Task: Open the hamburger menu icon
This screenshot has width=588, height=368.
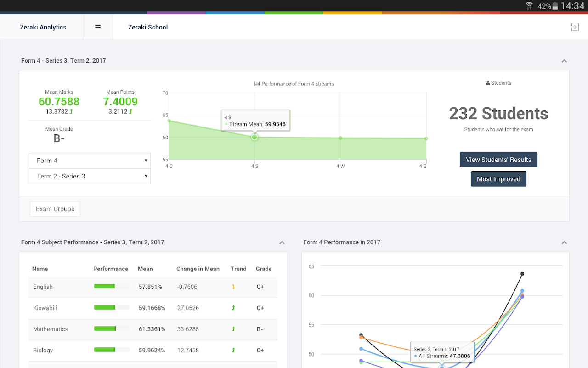Action: 98,27
